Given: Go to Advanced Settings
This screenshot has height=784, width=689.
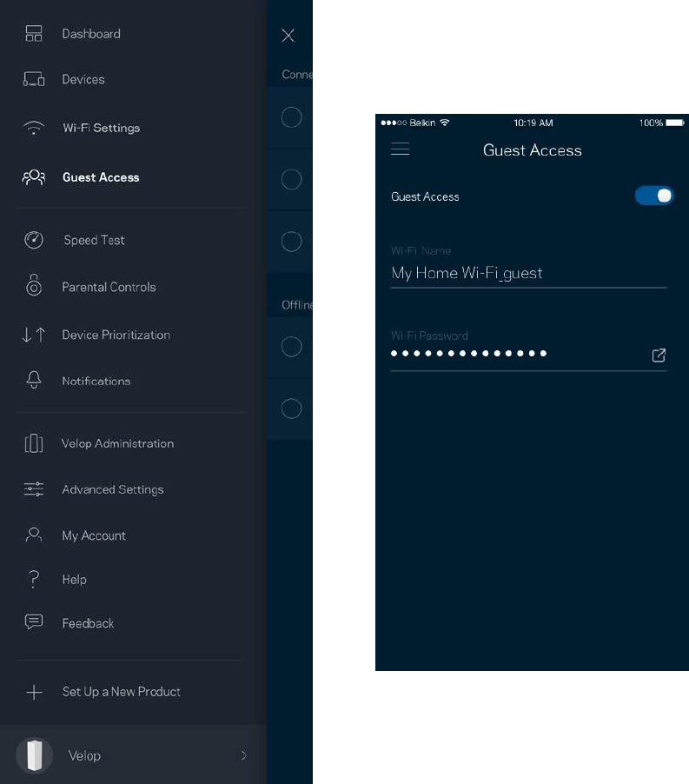Looking at the screenshot, I should tap(112, 489).
